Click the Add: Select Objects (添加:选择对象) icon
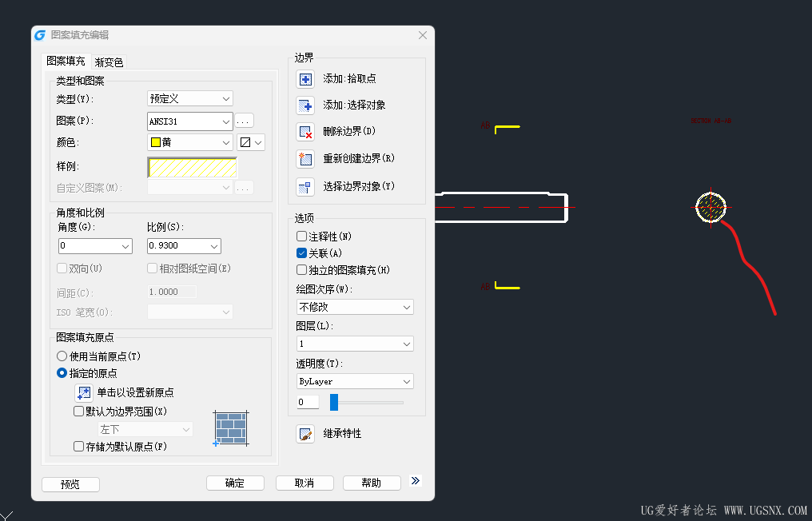The image size is (812, 521). click(305, 105)
